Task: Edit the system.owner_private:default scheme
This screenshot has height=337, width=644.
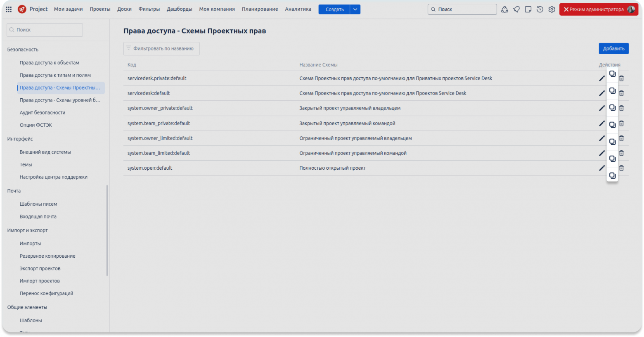Action: click(602, 108)
